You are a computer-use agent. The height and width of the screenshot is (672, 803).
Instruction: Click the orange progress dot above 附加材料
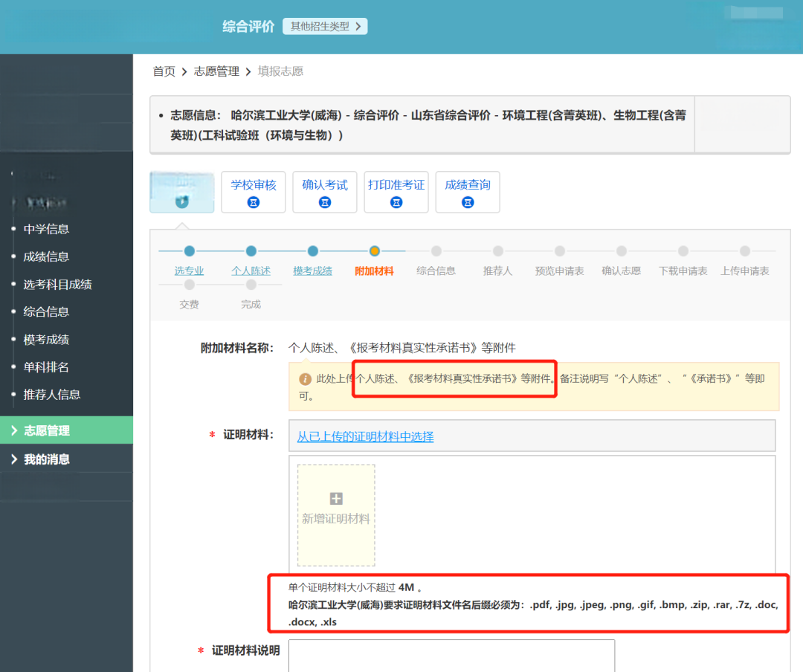[x=374, y=251]
